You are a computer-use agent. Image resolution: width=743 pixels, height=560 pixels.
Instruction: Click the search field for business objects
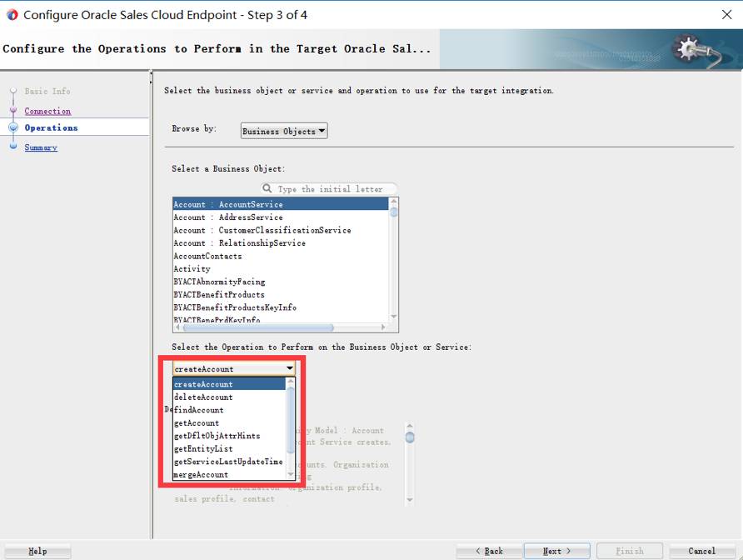coord(328,188)
